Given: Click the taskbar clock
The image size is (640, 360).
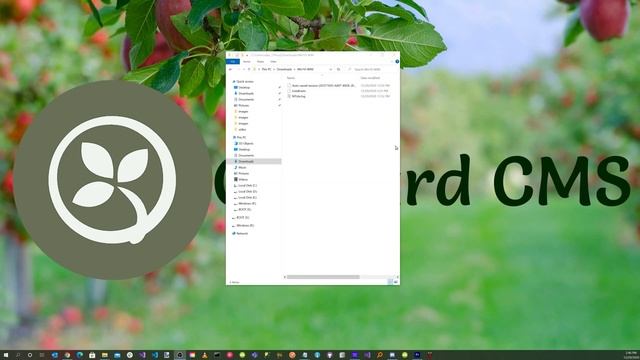Looking at the screenshot, I should 631,355.
